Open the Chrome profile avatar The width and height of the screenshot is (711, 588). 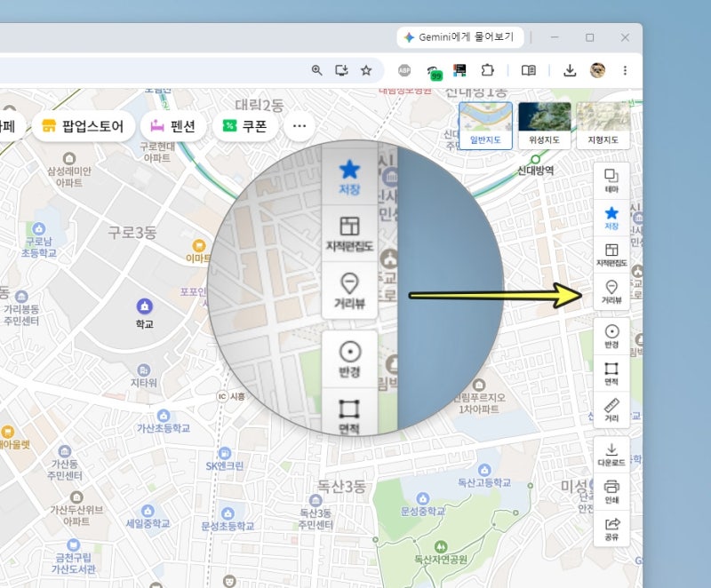point(597,70)
